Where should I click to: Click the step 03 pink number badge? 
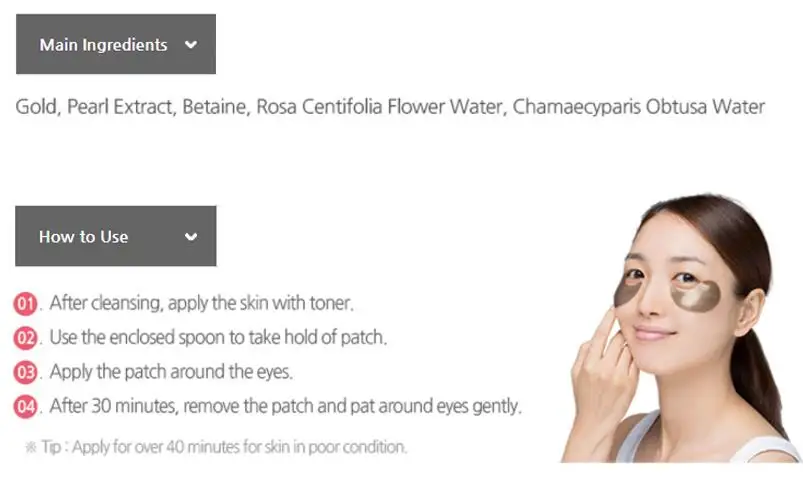coord(25,372)
